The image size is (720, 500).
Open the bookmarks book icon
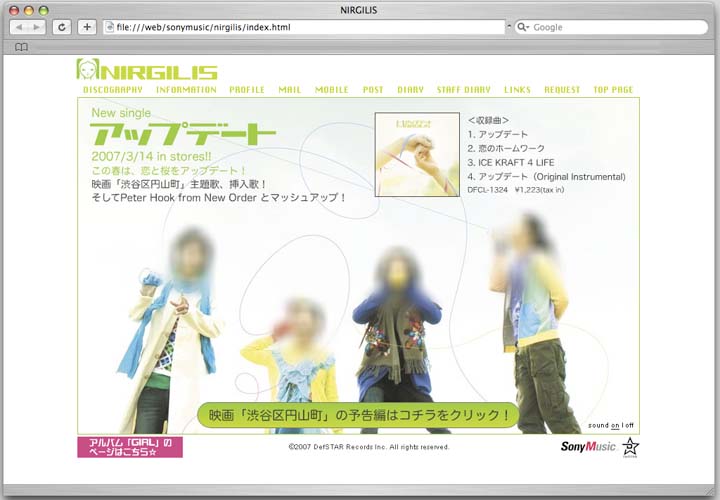pyautogui.click(x=21, y=47)
